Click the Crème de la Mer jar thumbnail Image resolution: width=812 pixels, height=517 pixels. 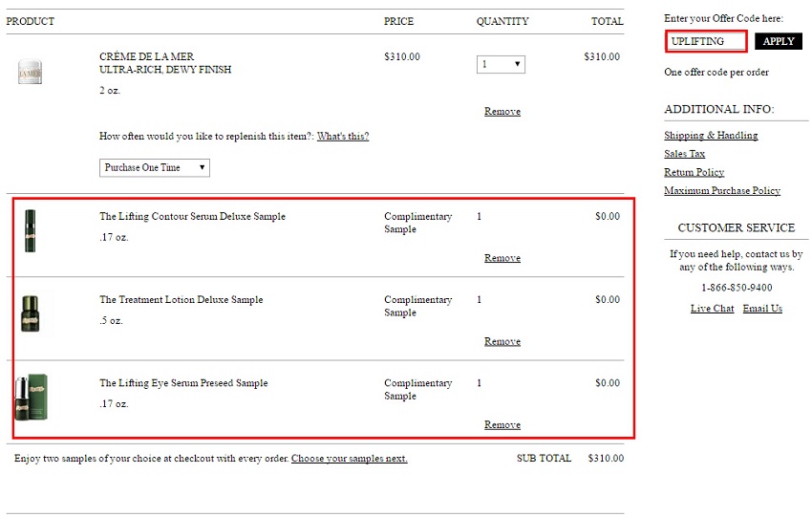click(30, 72)
